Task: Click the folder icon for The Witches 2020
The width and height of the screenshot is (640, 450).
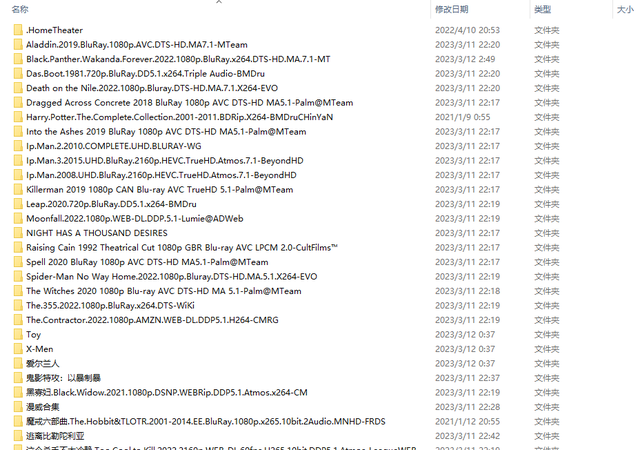Action: (18, 291)
